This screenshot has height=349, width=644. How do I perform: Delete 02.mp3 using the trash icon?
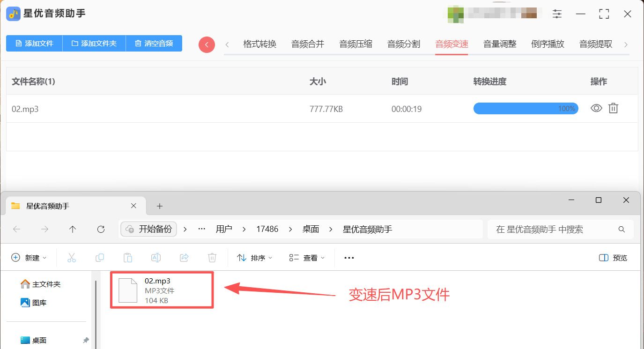613,108
